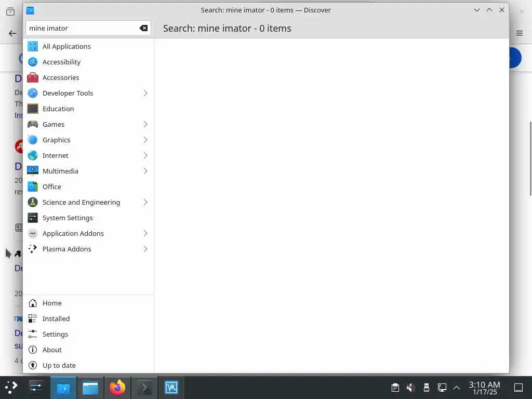Open the Discover taskbar entry
The height and width of the screenshot is (399, 532).
pos(63,388)
